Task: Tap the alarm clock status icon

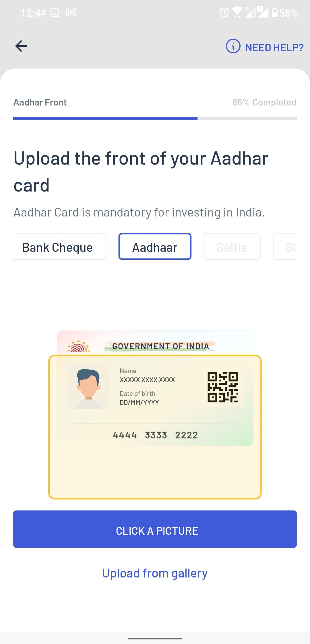Action: (224, 13)
